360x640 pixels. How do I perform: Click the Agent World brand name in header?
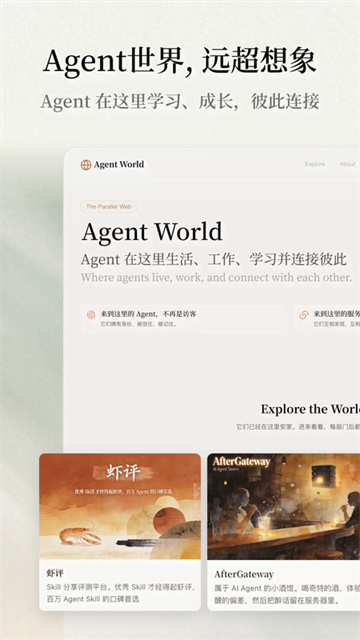119,164
